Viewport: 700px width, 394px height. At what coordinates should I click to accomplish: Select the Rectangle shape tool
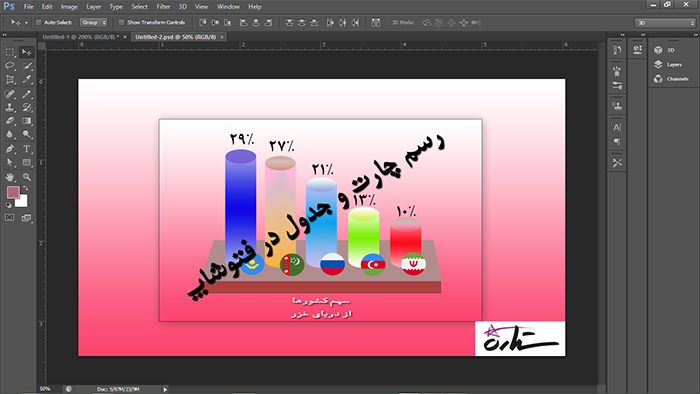(26, 162)
